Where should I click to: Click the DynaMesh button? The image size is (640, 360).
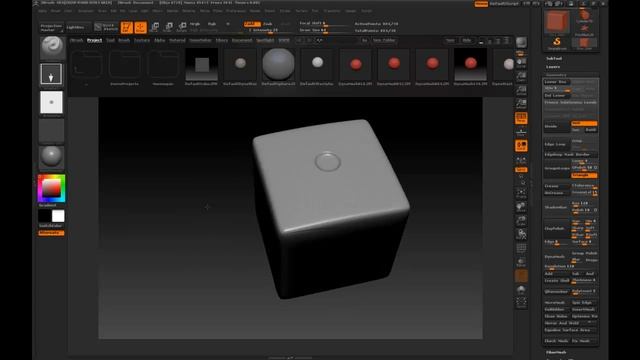556,256
